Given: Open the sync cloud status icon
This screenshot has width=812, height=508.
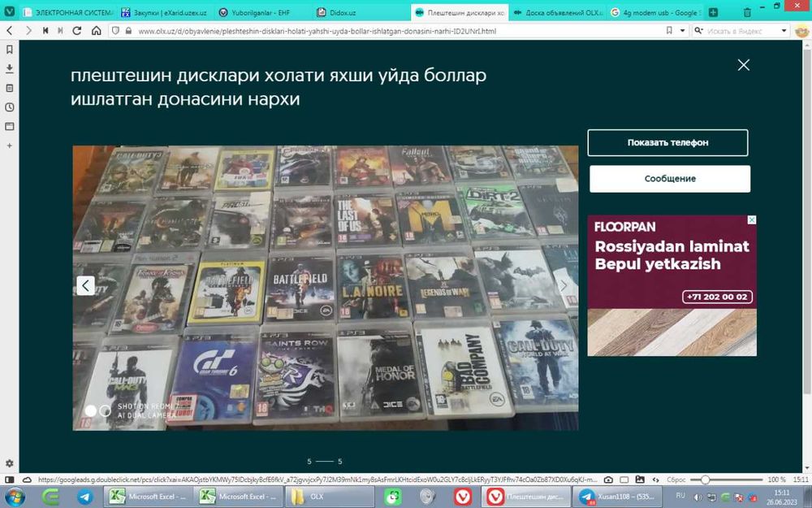Looking at the screenshot, I should point(27,480).
